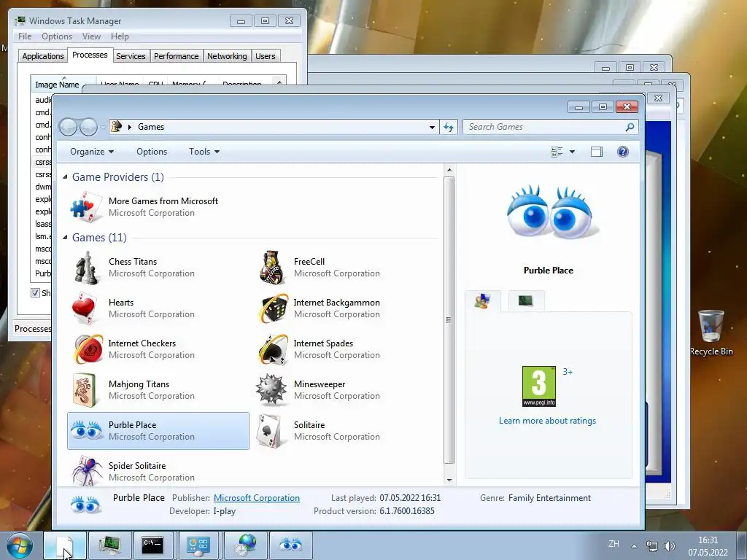Image resolution: width=747 pixels, height=560 pixels.
Task: Select the Spider Solitaire spider icon
Action: point(87,470)
